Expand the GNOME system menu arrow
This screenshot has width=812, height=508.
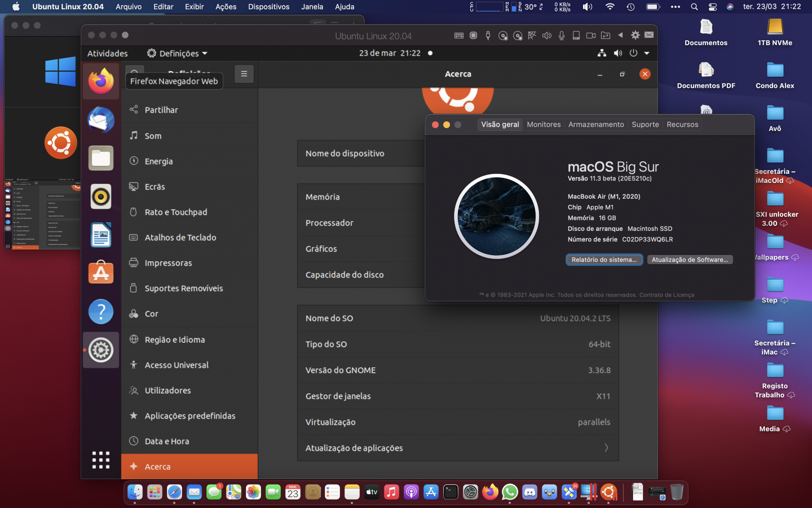(x=647, y=53)
